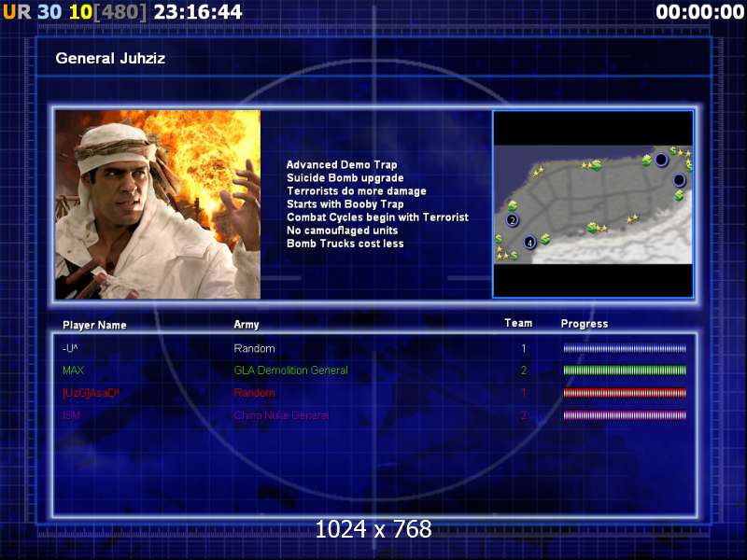
Task: Select the No camouflaged units line
Action: tap(342, 231)
